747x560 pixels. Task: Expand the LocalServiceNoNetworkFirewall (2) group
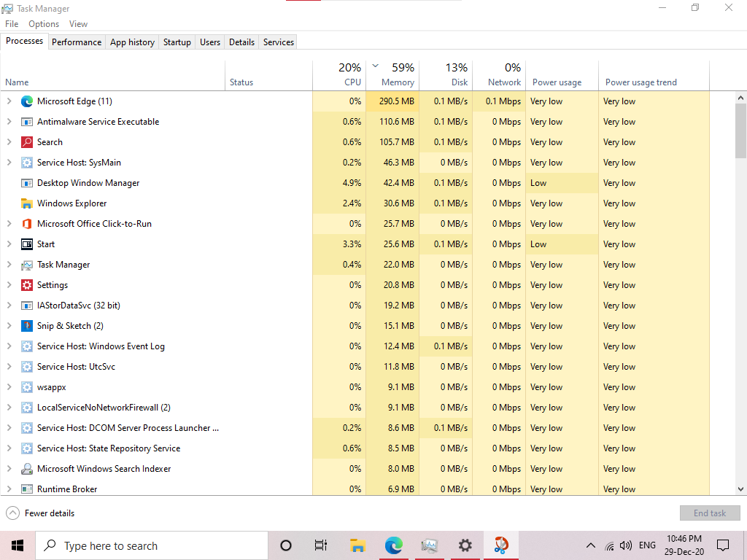(x=9, y=408)
